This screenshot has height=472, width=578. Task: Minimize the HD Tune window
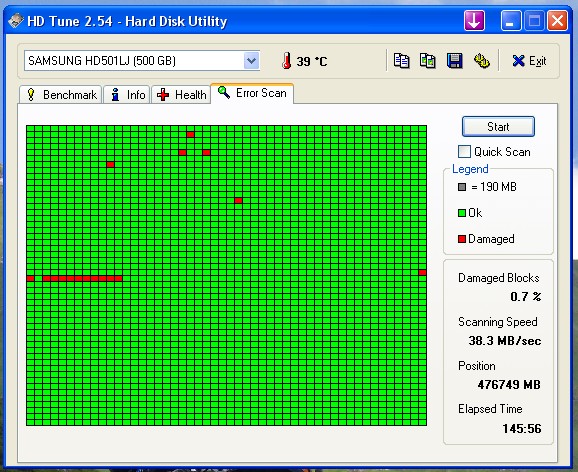click(511, 21)
